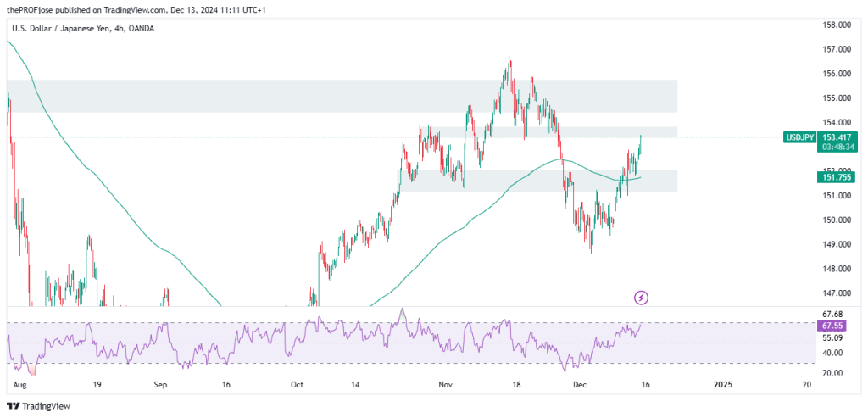Image resolution: width=868 pixels, height=418 pixels.
Task: Click the 154.000 price axis label
Action: pos(837,122)
